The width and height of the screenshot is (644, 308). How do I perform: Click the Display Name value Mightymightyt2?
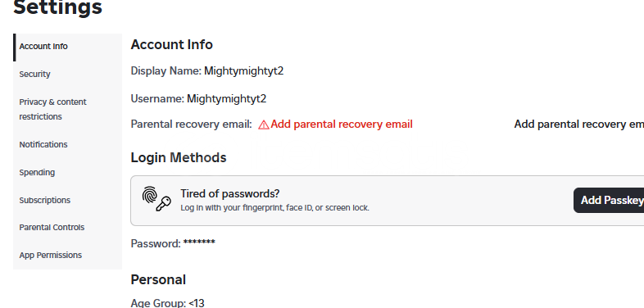pyautogui.click(x=244, y=71)
